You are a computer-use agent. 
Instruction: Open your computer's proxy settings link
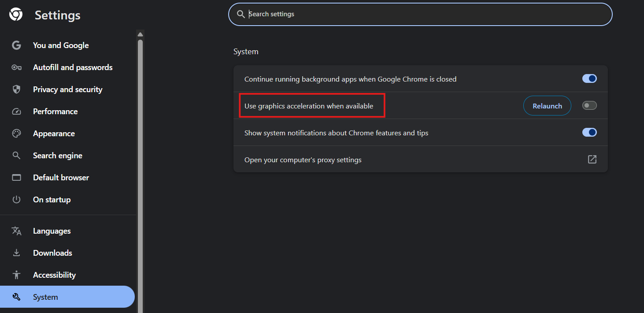coord(592,160)
